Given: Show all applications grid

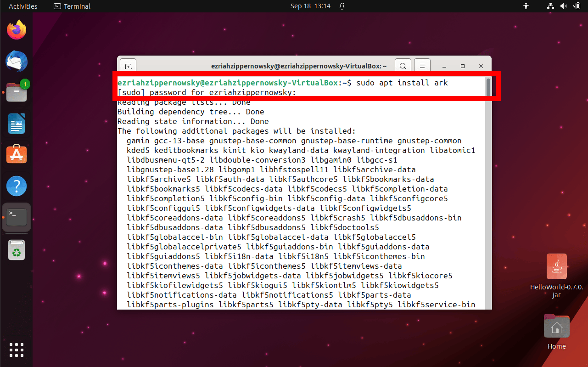Looking at the screenshot, I should tap(16, 350).
